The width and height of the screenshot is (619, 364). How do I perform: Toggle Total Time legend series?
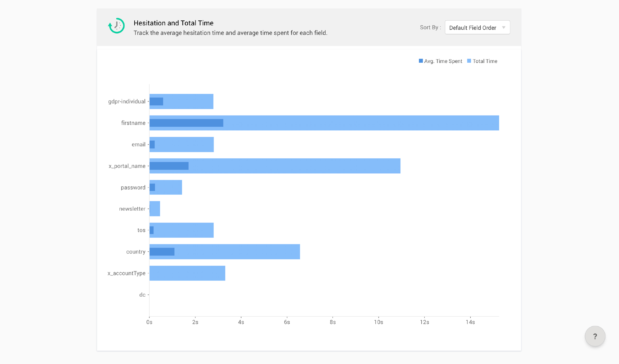485,61
